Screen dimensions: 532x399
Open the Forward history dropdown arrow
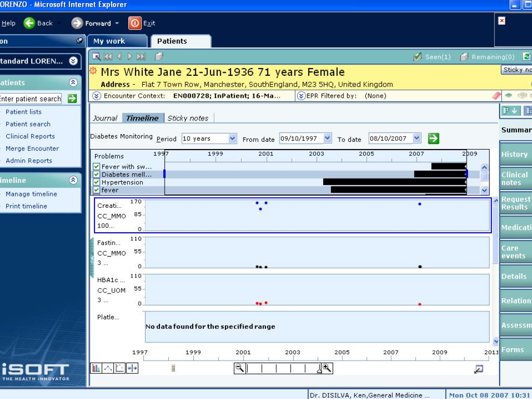(x=117, y=23)
